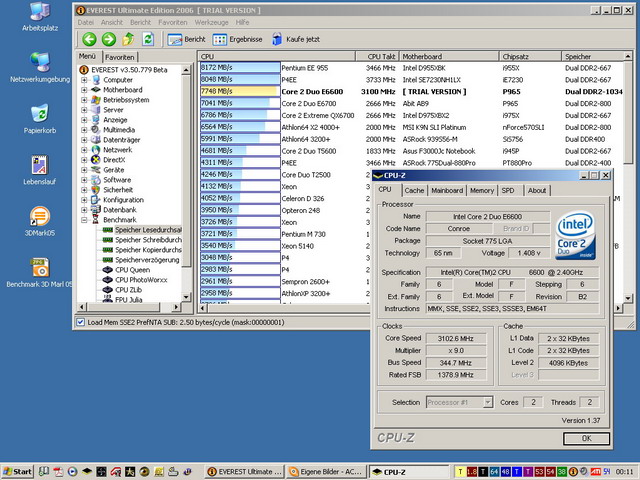Screen dimensions: 640x480
Task: Switch to the Memory tab in CPU-Z
Action: pos(482,190)
